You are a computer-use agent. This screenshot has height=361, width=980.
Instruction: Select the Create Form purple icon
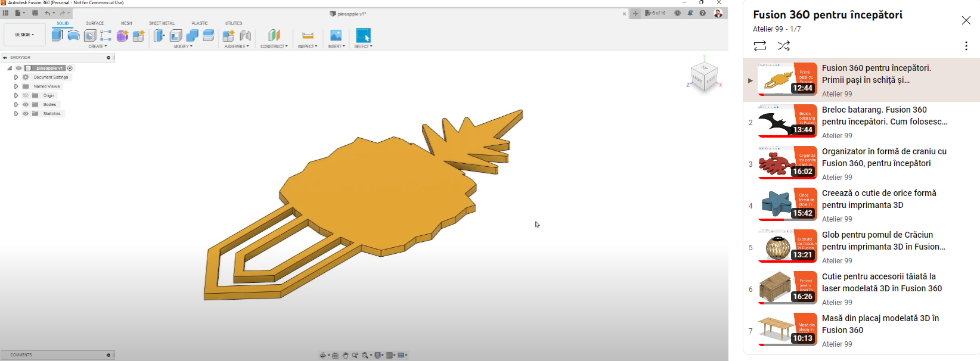pyautogui.click(x=122, y=36)
